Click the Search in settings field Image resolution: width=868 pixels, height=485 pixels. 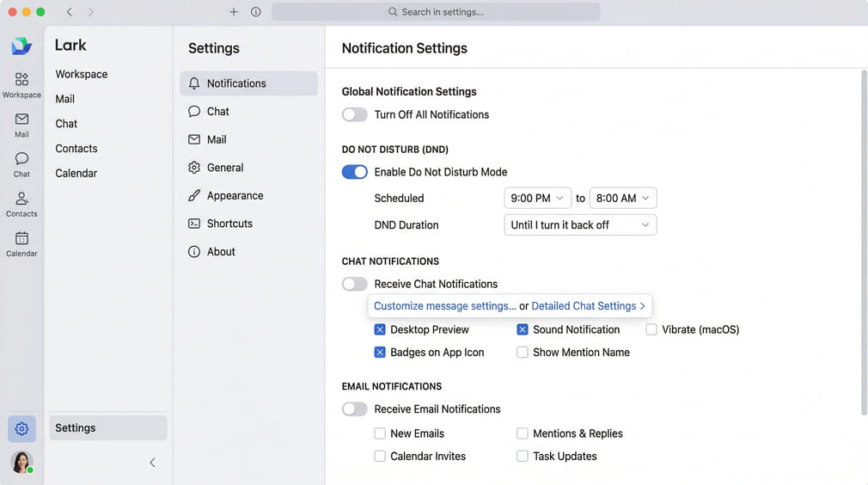pyautogui.click(x=436, y=12)
